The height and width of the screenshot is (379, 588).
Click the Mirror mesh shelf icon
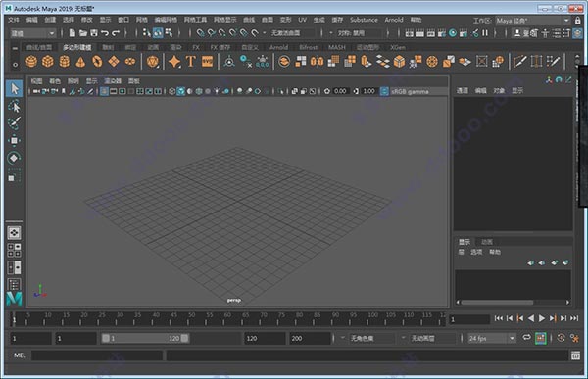[317, 61]
